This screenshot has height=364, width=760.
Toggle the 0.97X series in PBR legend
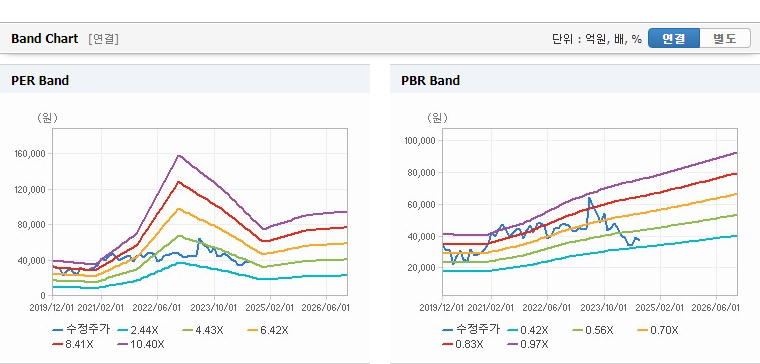[x=527, y=345]
